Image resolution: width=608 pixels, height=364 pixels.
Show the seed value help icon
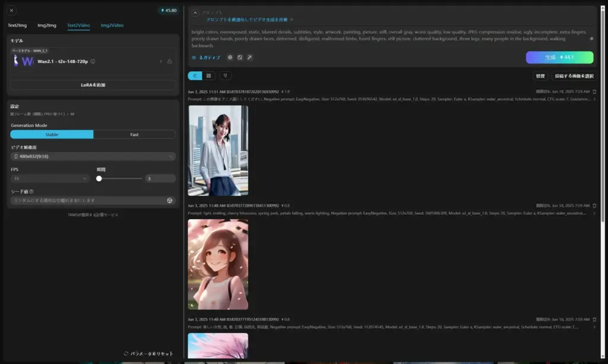[31, 191]
